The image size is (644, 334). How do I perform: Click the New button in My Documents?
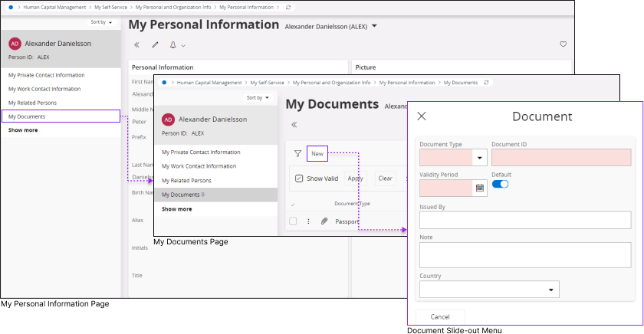pyautogui.click(x=317, y=154)
